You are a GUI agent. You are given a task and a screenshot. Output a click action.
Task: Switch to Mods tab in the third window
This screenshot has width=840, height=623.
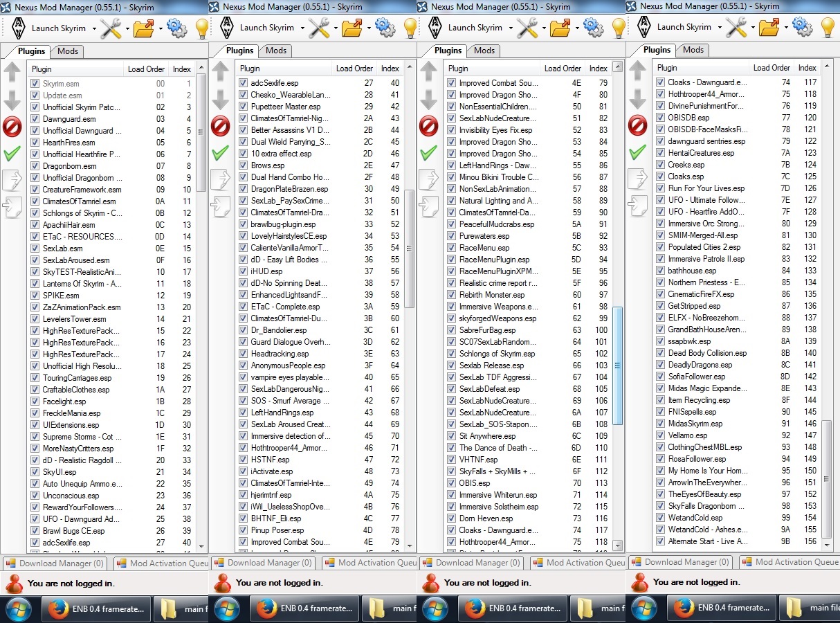click(x=484, y=51)
